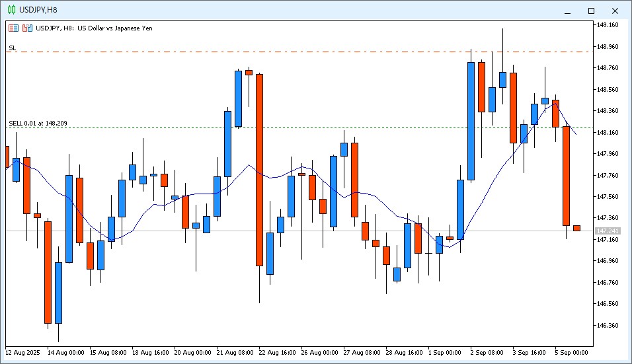Image resolution: width=632 pixels, height=364 pixels.
Task: Click the current price tag 147.241
Action: pyautogui.click(x=608, y=231)
